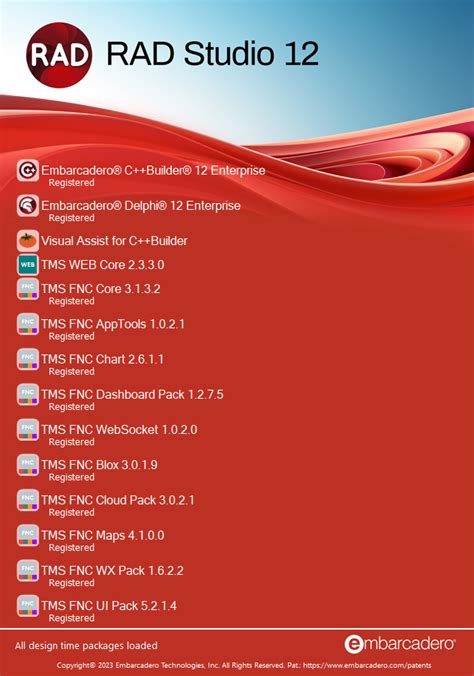Click Registered under TMS FNC Cloud Pack
The width and height of the screenshot is (474, 676).
(72, 513)
